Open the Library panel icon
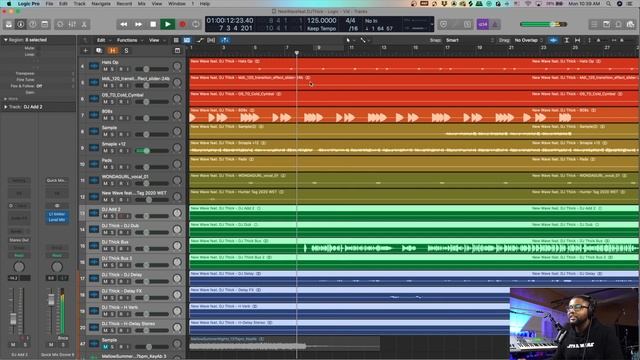Image resolution: width=640 pixels, height=360 pixels. [x=9, y=24]
